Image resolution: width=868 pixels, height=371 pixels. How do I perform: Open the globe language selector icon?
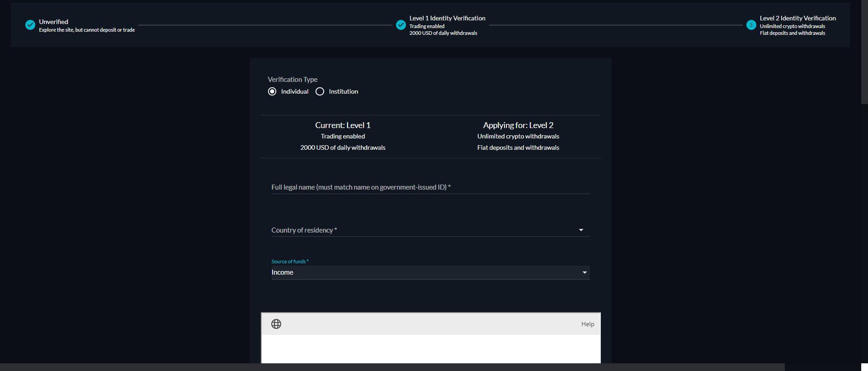click(276, 324)
